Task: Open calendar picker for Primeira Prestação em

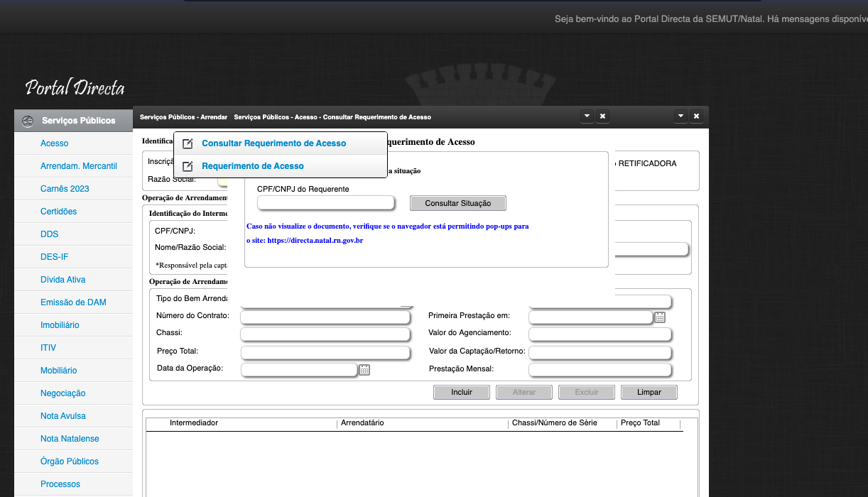Action: coord(659,317)
